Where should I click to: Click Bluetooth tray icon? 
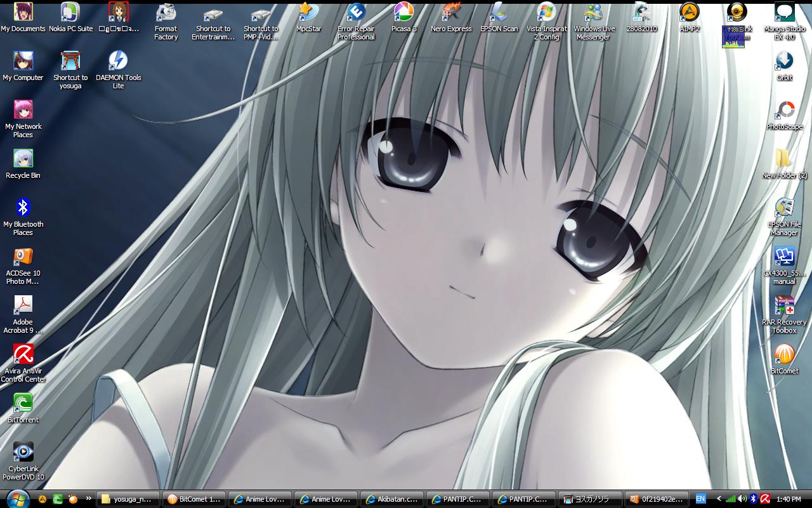click(754, 499)
